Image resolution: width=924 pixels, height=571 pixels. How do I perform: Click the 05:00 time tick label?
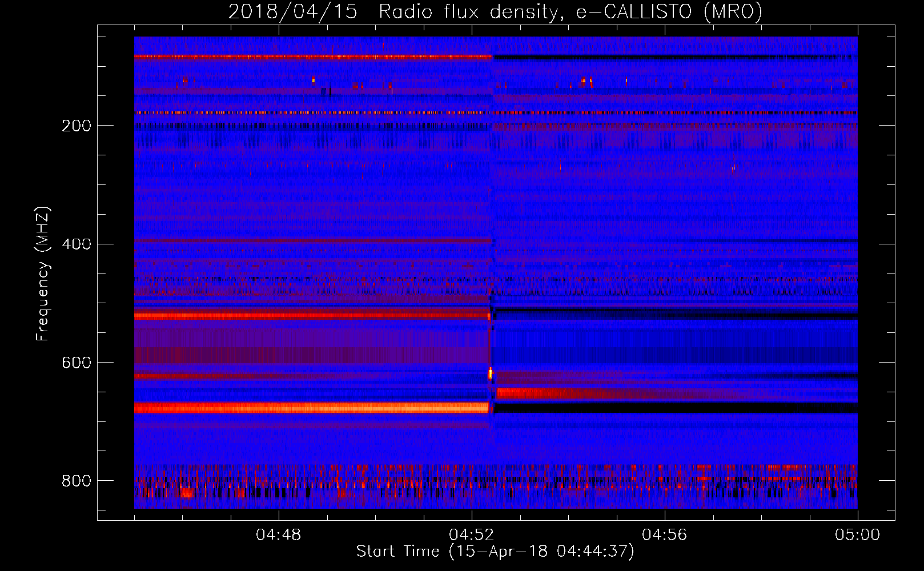[858, 535]
